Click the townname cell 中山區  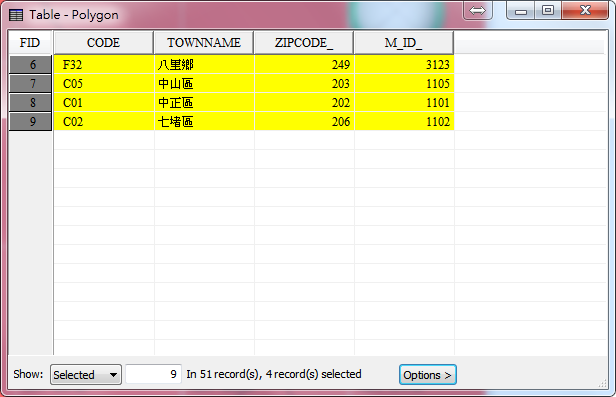tap(204, 83)
